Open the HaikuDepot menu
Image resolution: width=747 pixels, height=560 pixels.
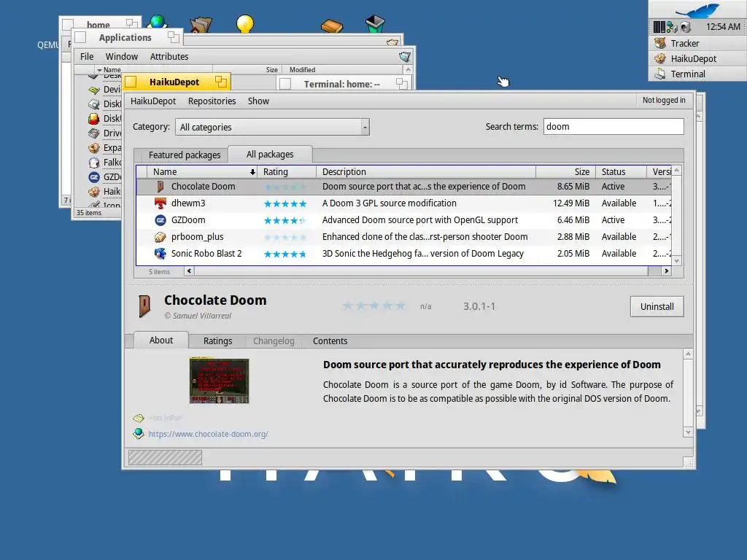(x=153, y=101)
